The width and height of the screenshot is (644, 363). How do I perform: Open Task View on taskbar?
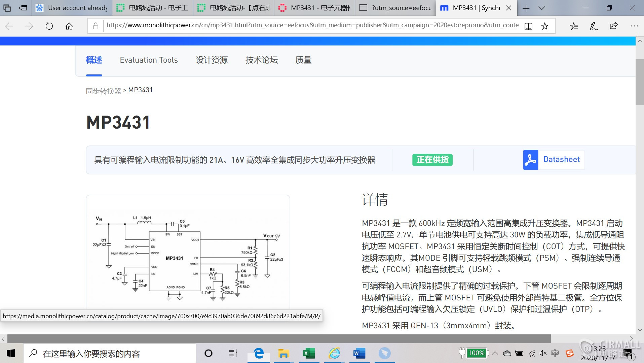(233, 353)
